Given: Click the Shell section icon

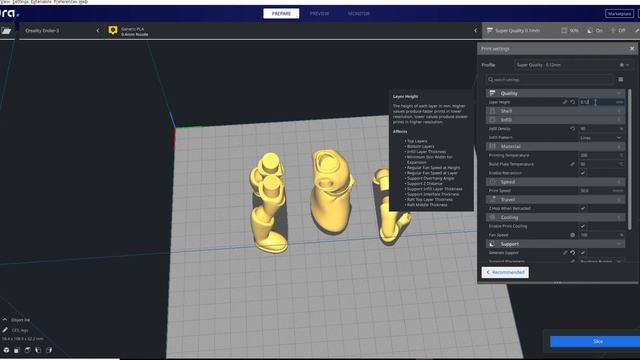Looking at the screenshot, I should [x=492, y=111].
